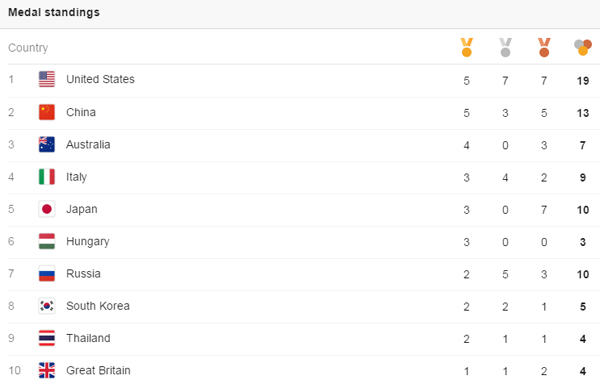The height and width of the screenshot is (384, 600).
Task: Select the Thailand country name
Action: point(88,338)
